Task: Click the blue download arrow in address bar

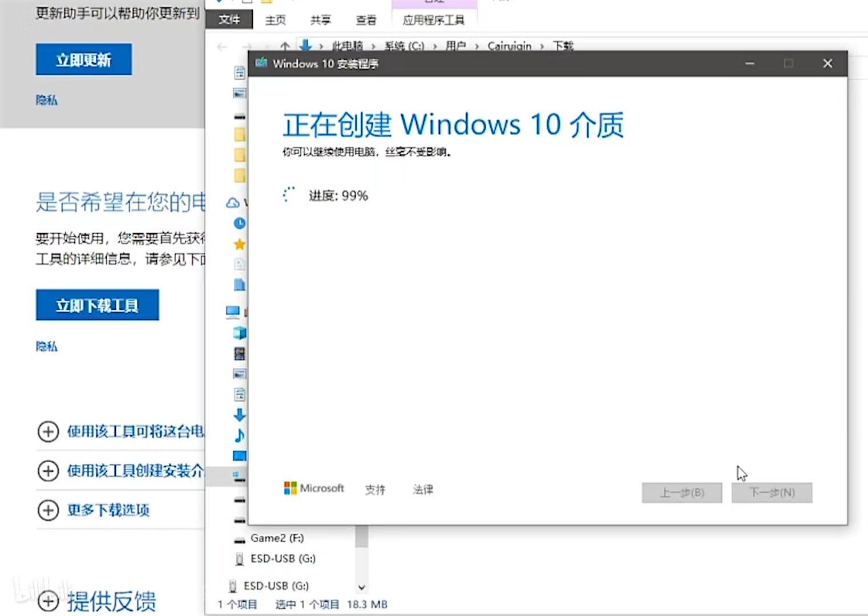Action: click(305, 45)
